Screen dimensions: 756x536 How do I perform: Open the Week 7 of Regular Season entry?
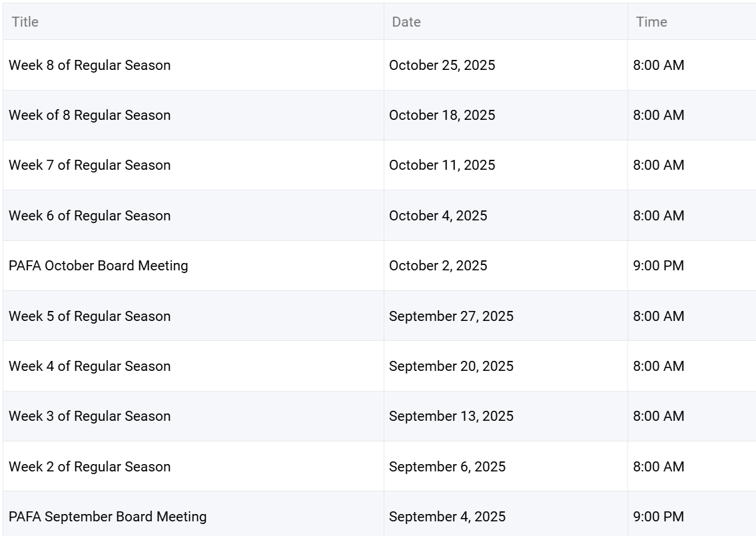(x=90, y=165)
